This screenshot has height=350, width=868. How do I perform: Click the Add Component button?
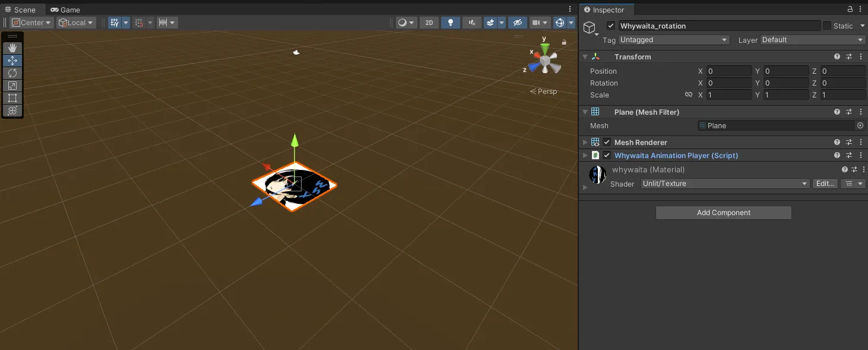723,213
